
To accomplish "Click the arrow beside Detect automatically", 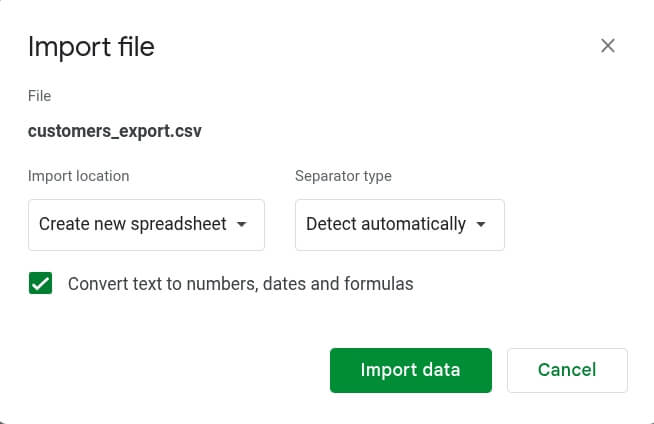I will [481, 224].
